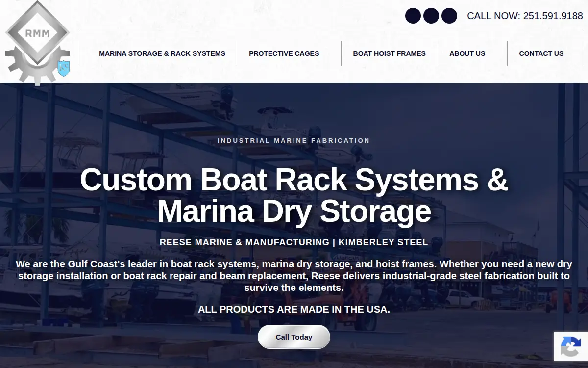Go to Boat Hoist Frames page

[389, 53]
